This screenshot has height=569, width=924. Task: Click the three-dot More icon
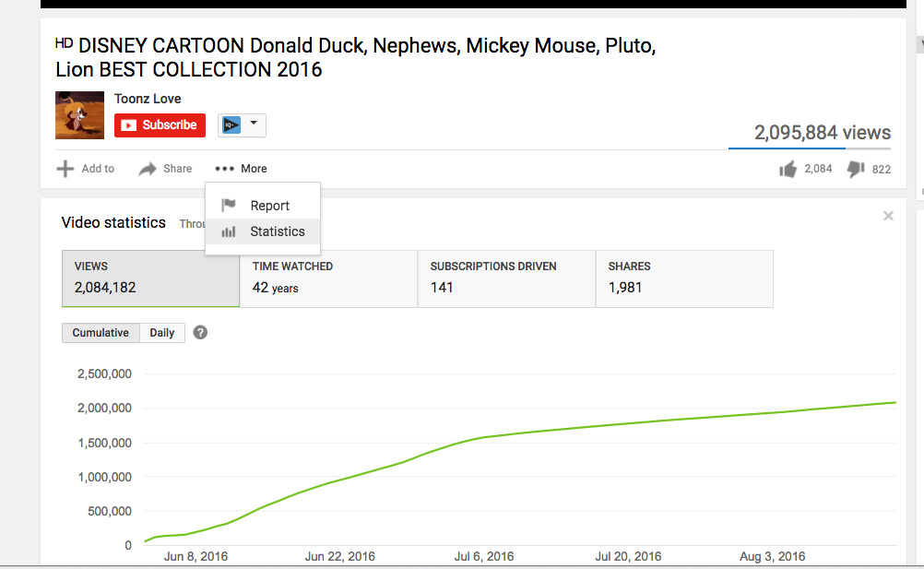tap(224, 169)
